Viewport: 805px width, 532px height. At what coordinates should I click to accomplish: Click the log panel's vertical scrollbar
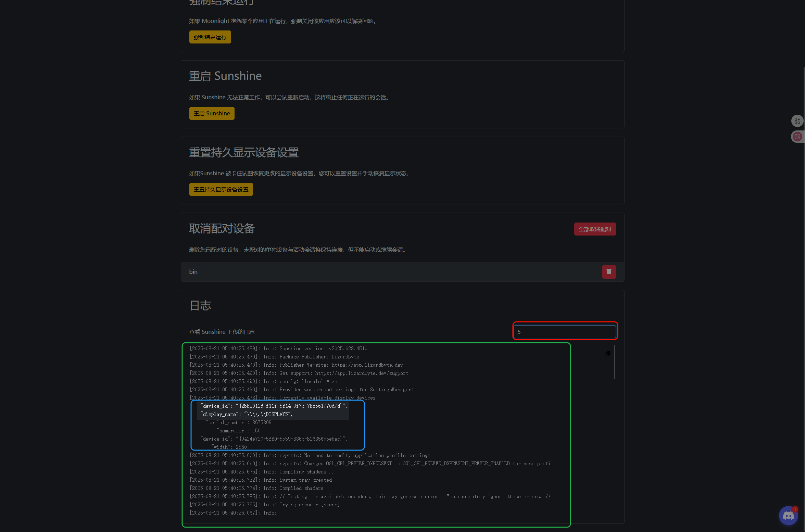point(615,362)
